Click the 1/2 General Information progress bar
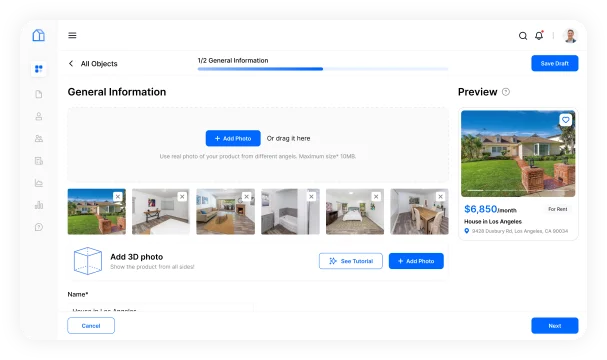607x360 pixels. (x=323, y=69)
